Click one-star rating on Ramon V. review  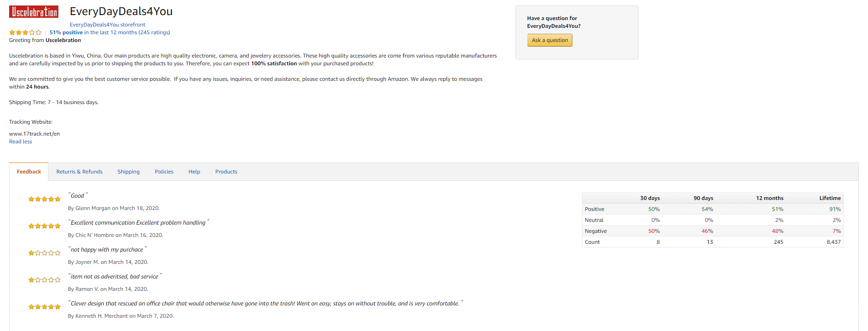point(44,280)
